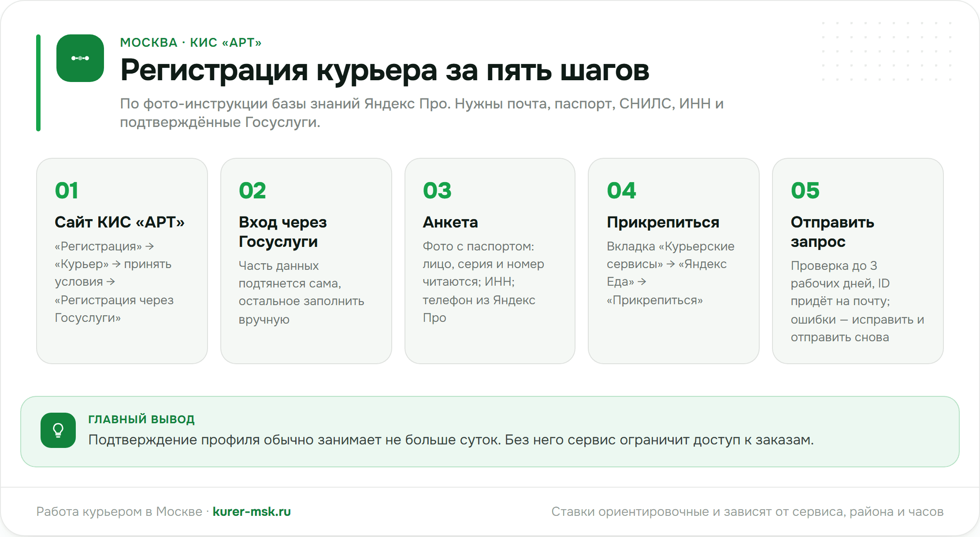Click the 'ГЛАВНЫЙ ВЫВОД' label
This screenshot has width=980, height=537.
tap(141, 419)
